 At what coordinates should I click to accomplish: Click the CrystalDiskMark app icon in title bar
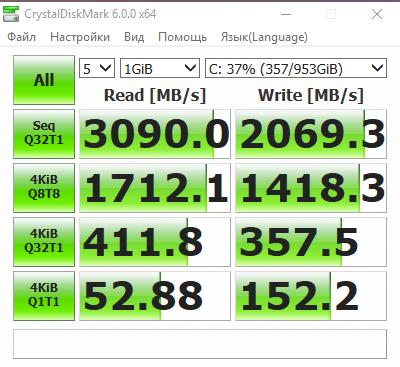click(x=11, y=14)
